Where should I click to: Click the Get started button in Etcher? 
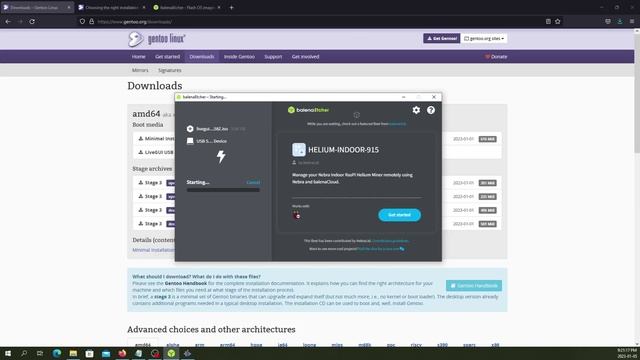point(399,215)
